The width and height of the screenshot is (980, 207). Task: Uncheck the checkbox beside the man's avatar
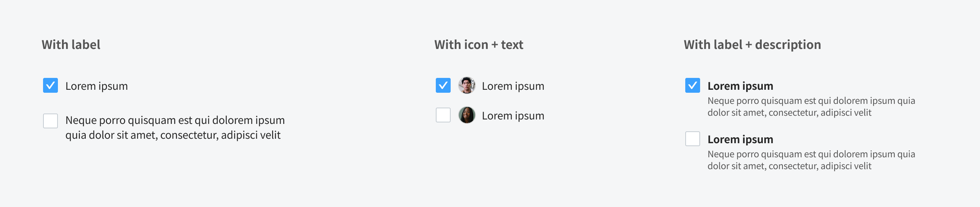click(443, 86)
